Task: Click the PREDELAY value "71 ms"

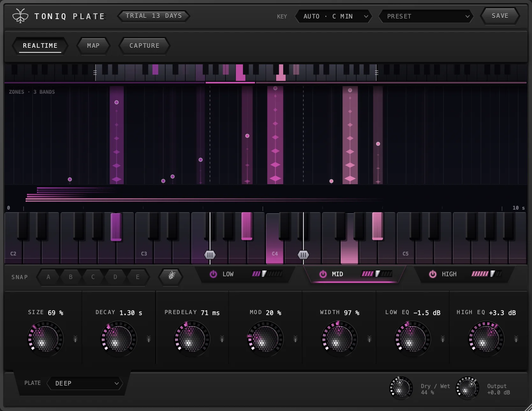Action: (x=210, y=313)
